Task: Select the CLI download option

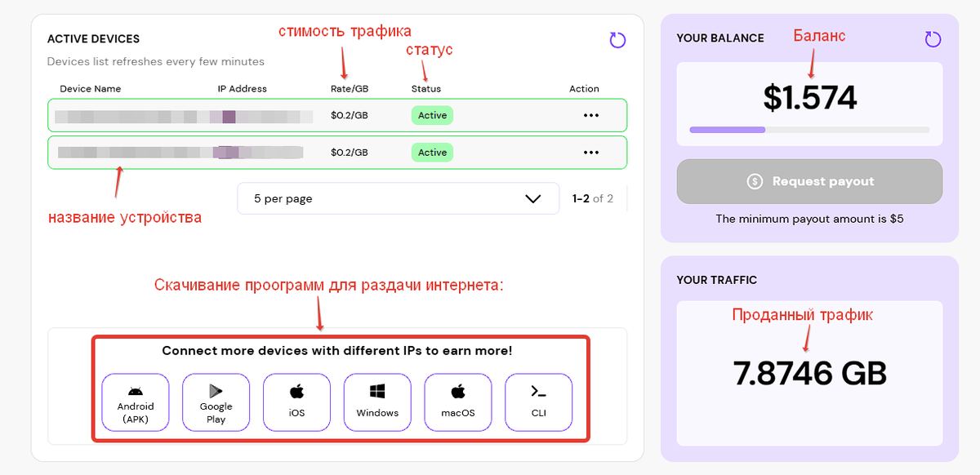Action: [x=539, y=402]
